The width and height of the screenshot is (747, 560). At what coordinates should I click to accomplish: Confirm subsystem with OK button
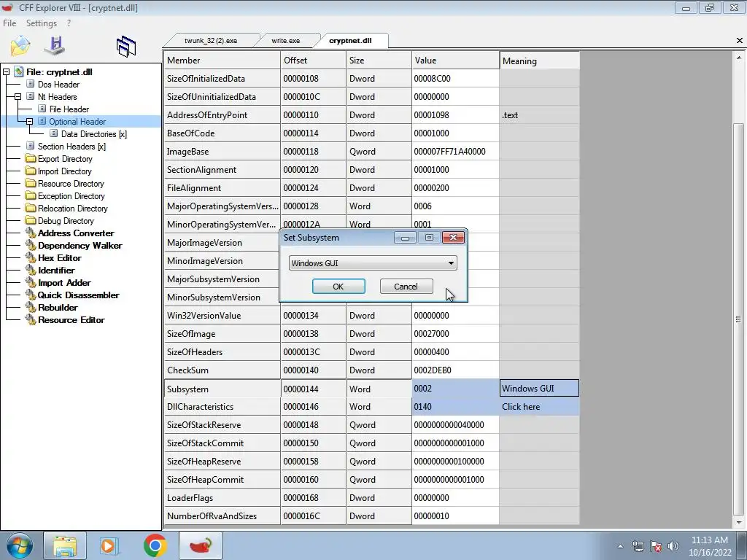[x=338, y=286]
